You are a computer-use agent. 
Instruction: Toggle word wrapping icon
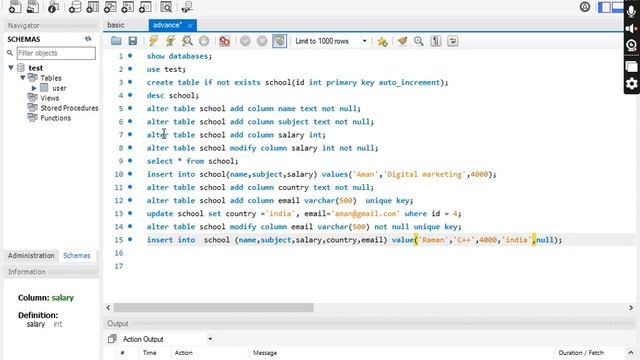point(453,41)
